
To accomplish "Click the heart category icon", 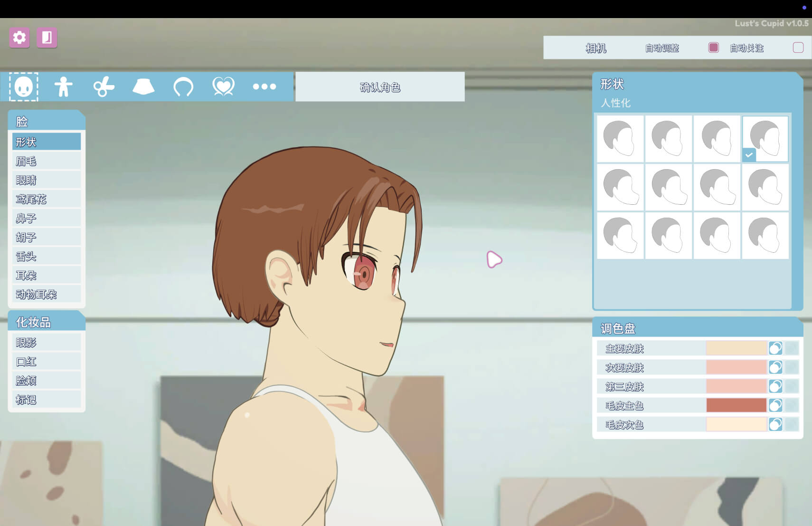I will pyautogui.click(x=223, y=87).
